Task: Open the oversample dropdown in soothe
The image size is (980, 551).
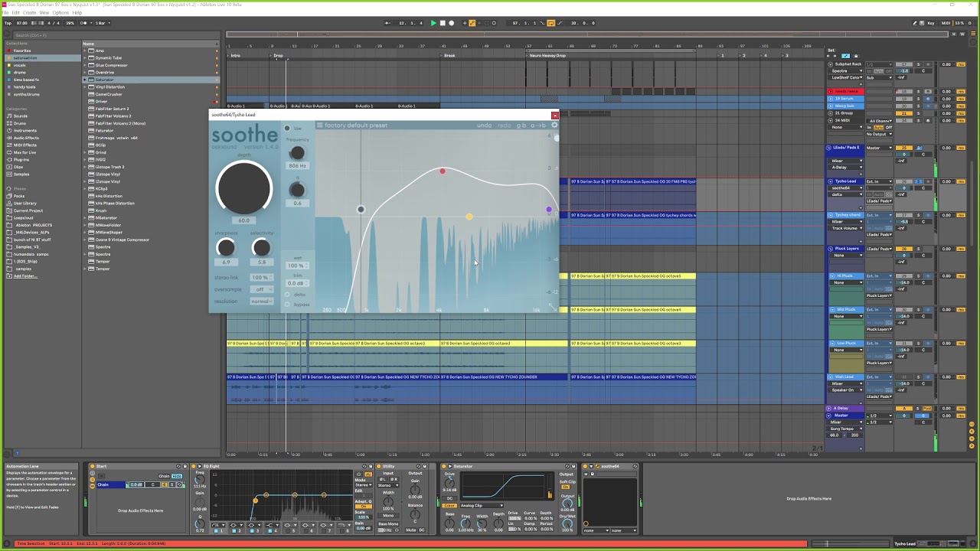Action: pyautogui.click(x=262, y=289)
